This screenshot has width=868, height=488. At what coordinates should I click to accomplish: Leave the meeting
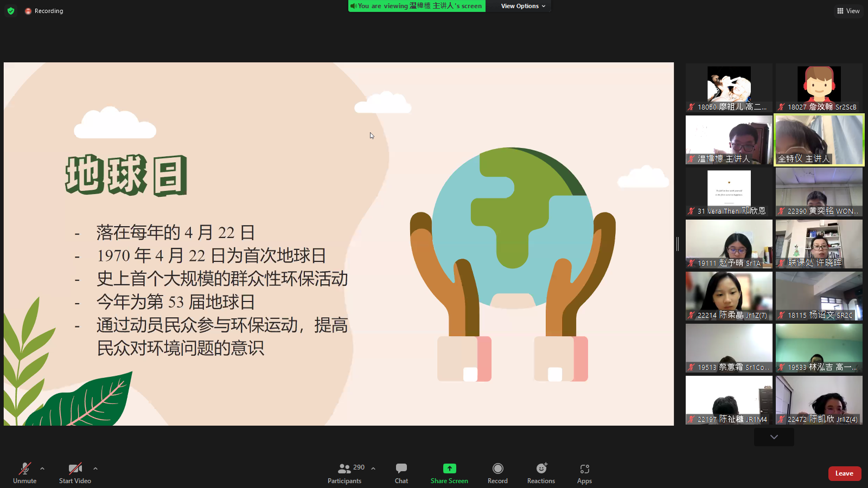[845, 473]
